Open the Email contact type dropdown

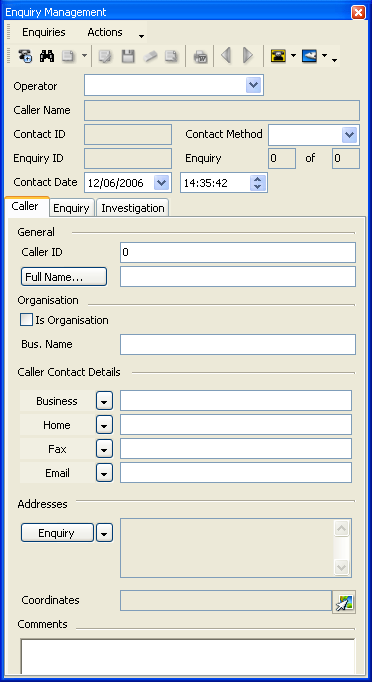(x=104, y=473)
